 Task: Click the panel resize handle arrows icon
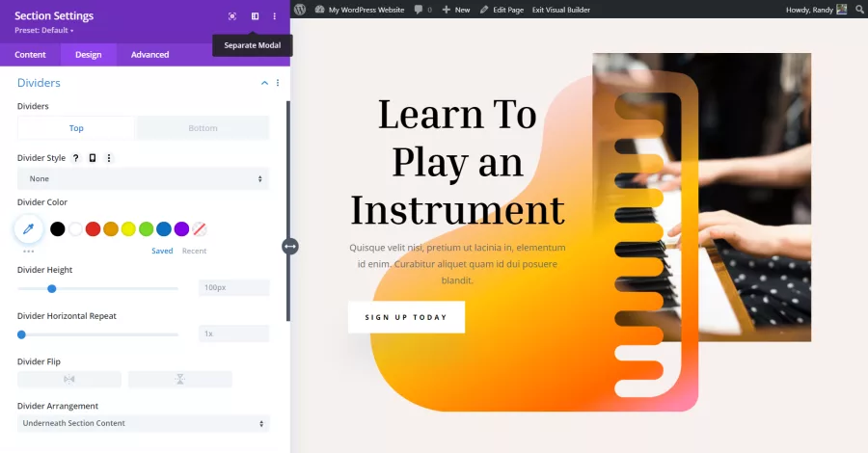[290, 246]
